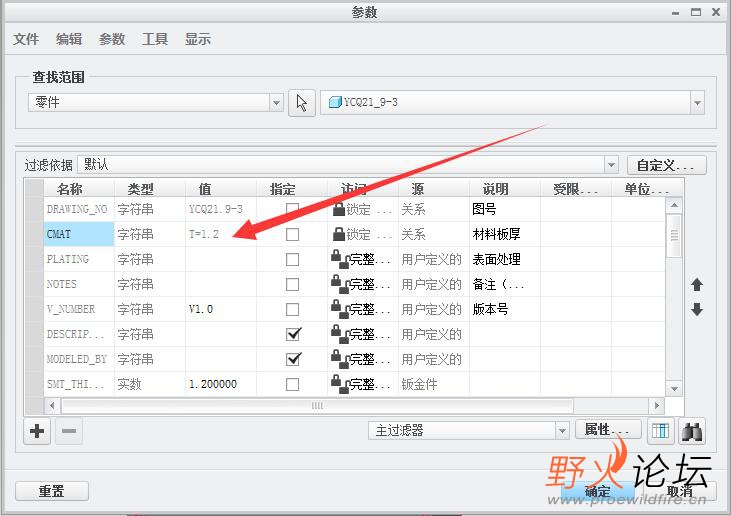Move parameter row down with arrow
Screen dimensions: 731x516
(697, 309)
